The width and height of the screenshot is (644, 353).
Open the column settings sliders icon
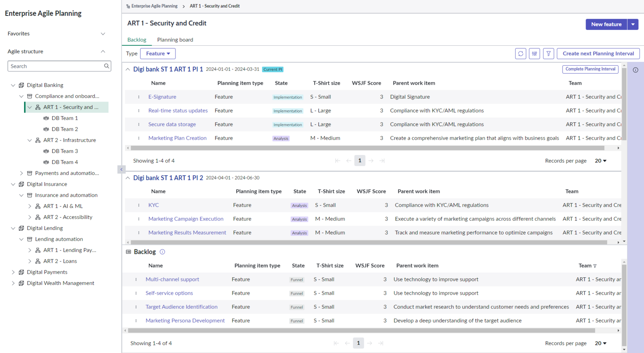tap(535, 53)
